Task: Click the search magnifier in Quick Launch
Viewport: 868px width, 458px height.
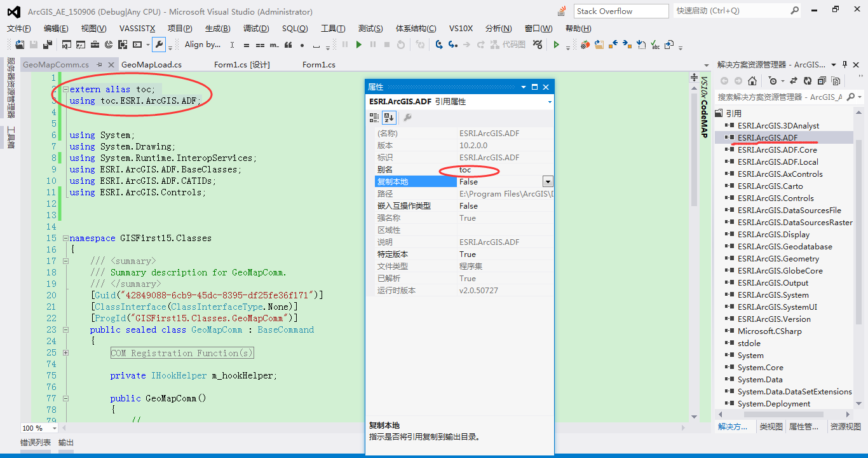Action: point(795,11)
